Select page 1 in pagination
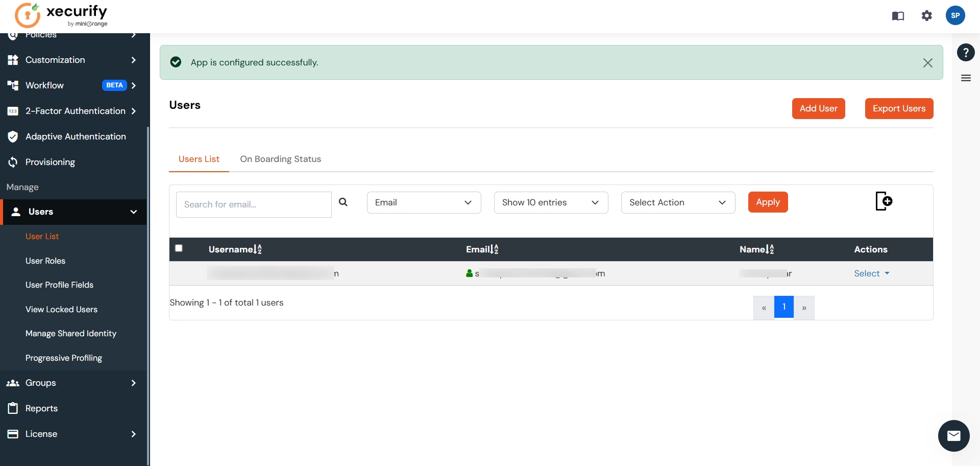980x466 pixels. pyautogui.click(x=784, y=307)
